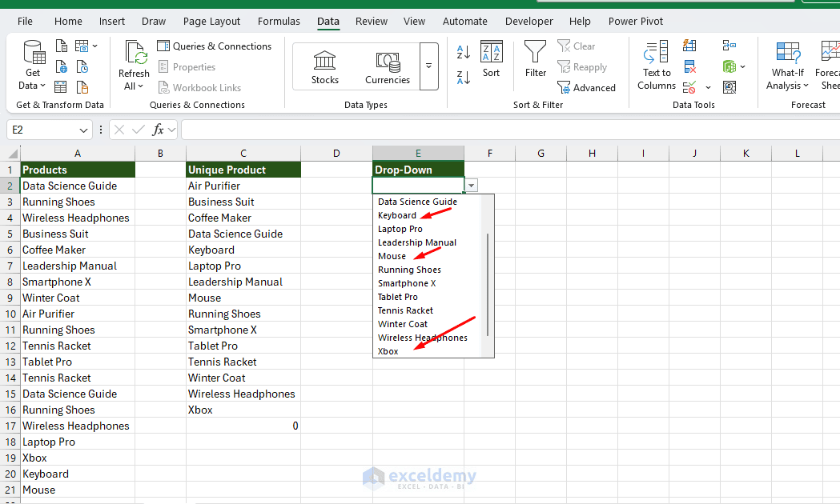
Task: Click the Reapply filter button
Action: pyautogui.click(x=582, y=67)
